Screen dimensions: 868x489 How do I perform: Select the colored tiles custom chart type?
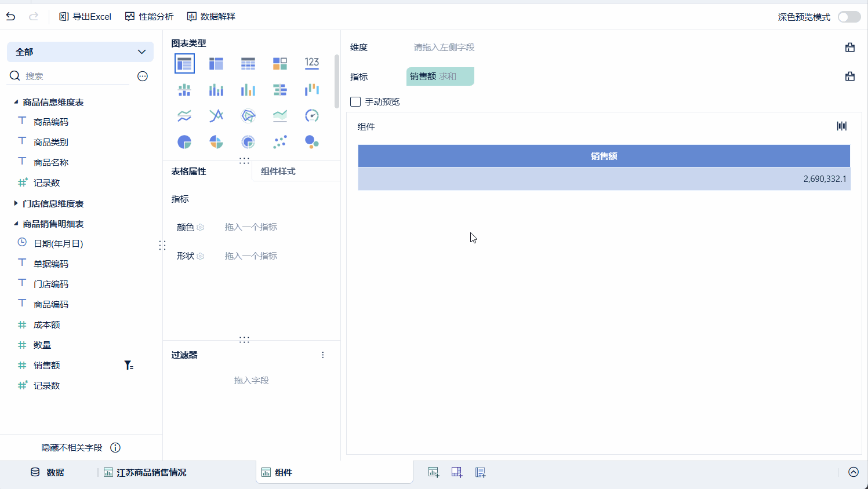280,64
